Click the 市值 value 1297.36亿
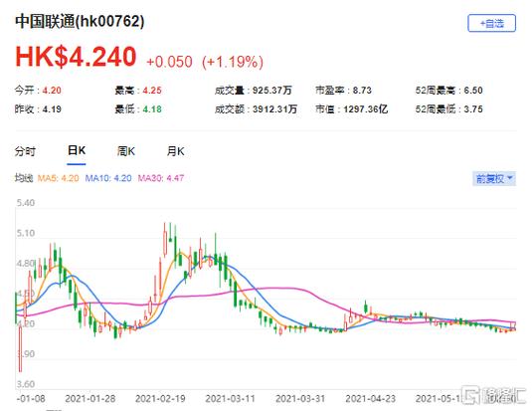Image resolution: width=532 pixels, height=411 pixels. (x=365, y=109)
